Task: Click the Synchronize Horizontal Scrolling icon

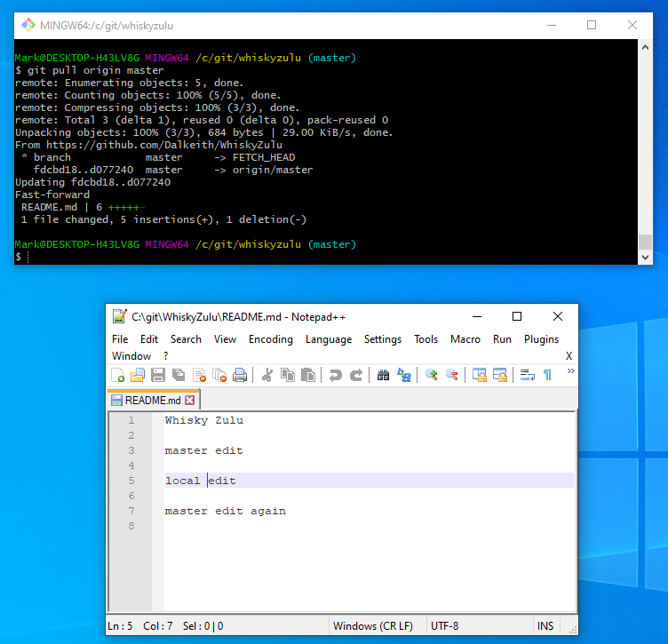Action: [500, 375]
